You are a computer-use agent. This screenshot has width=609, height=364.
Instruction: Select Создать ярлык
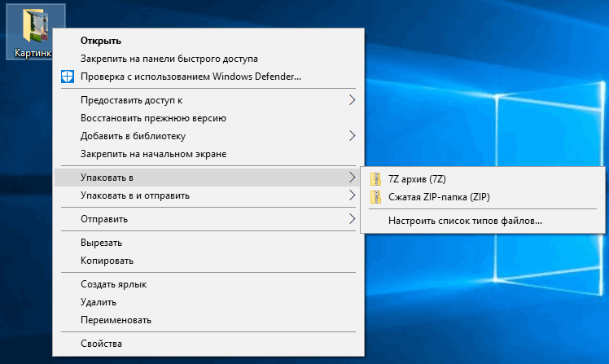coord(208,284)
